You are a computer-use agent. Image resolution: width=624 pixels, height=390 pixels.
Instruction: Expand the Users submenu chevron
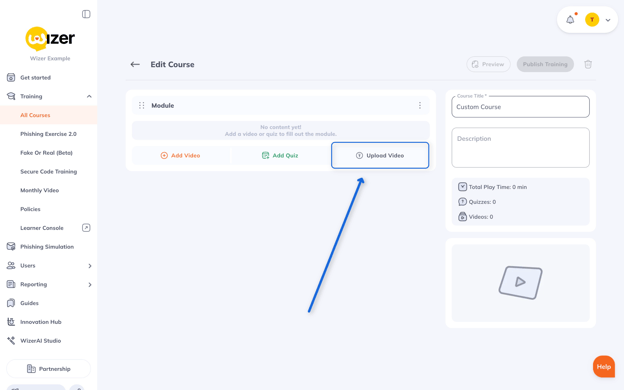tap(90, 266)
